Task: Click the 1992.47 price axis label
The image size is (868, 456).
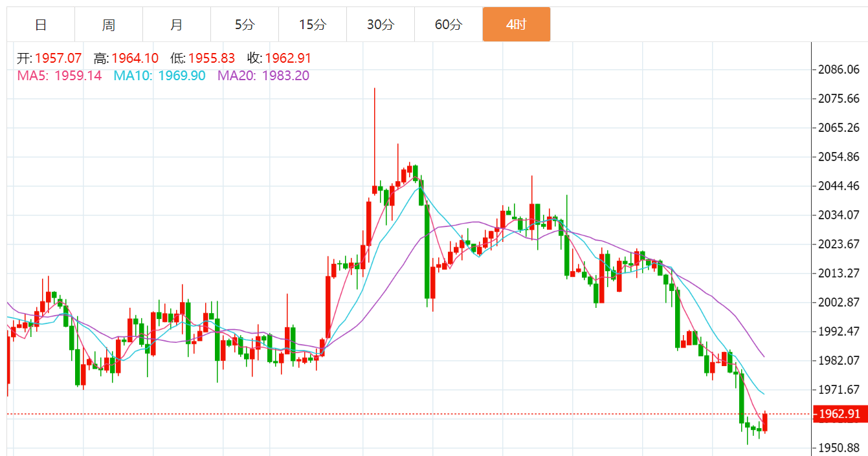Action: (x=840, y=331)
